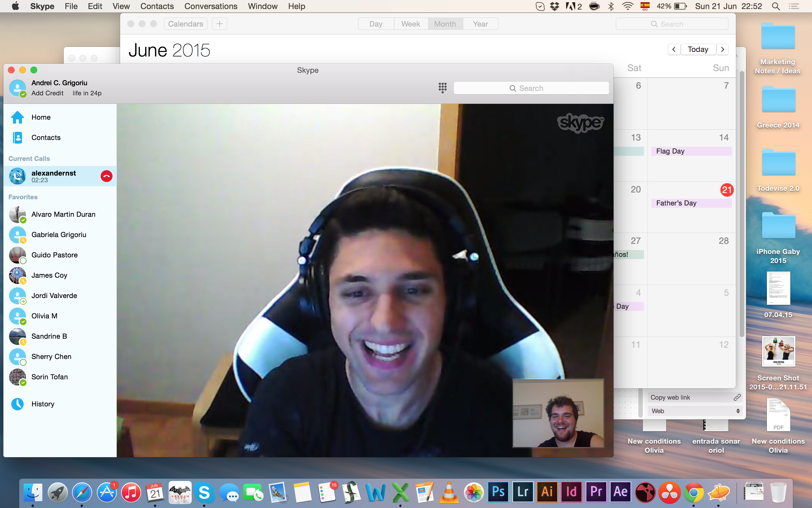Image resolution: width=812 pixels, height=508 pixels.
Task: Launch Premiere Pro from the Dock
Action: (596, 492)
